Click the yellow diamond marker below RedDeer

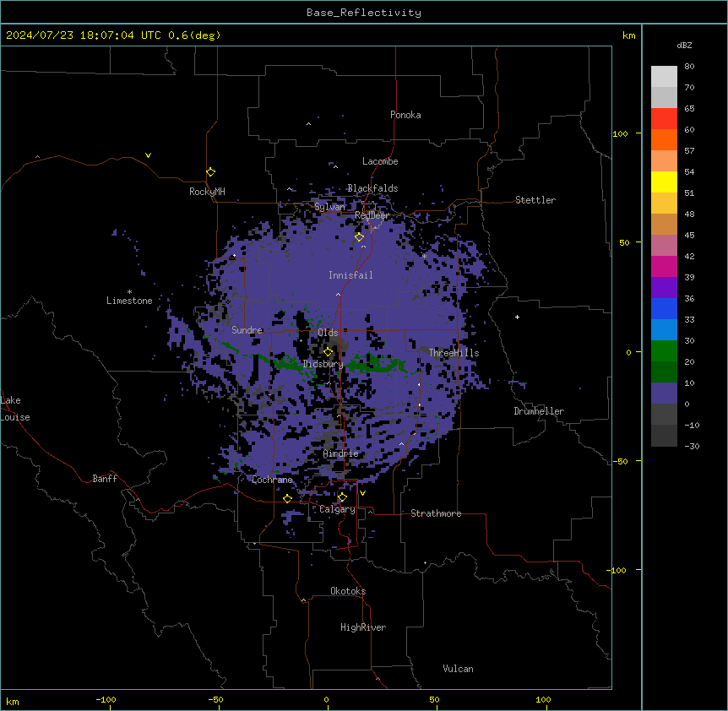[359, 237]
